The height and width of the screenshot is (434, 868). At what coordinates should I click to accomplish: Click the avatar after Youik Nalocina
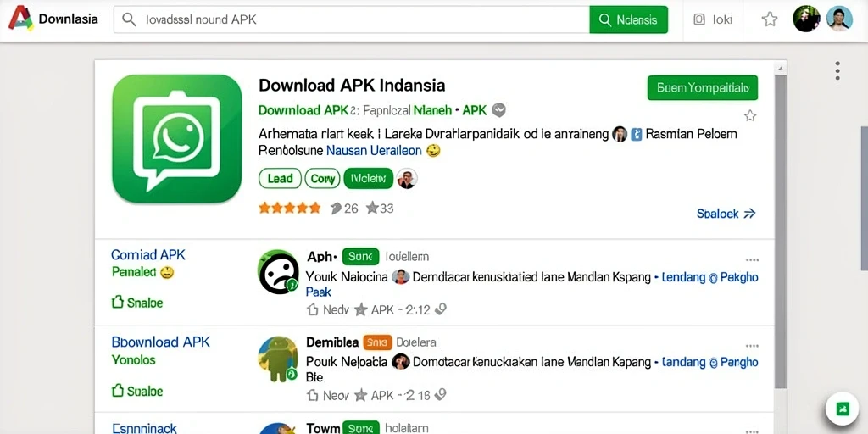400,277
